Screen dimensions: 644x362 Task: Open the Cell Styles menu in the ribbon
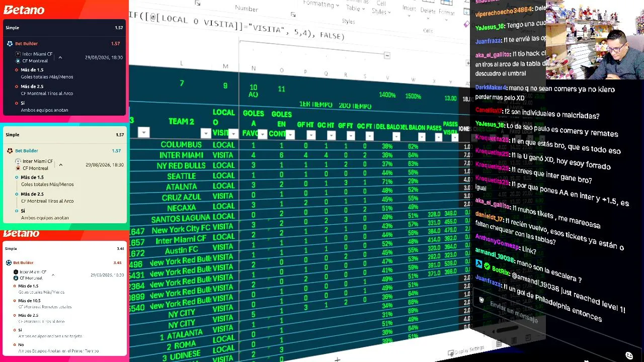pyautogui.click(x=381, y=8)
